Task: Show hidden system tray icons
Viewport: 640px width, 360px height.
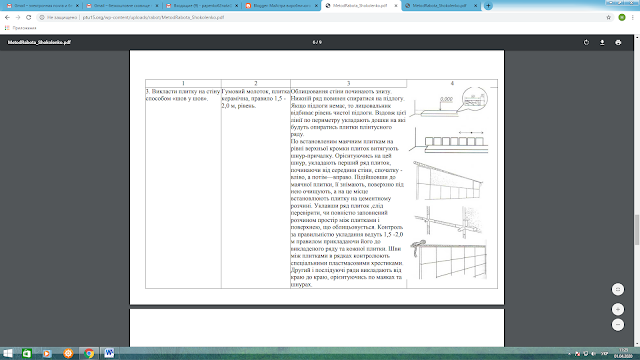Action: click(x=569, y=354)
